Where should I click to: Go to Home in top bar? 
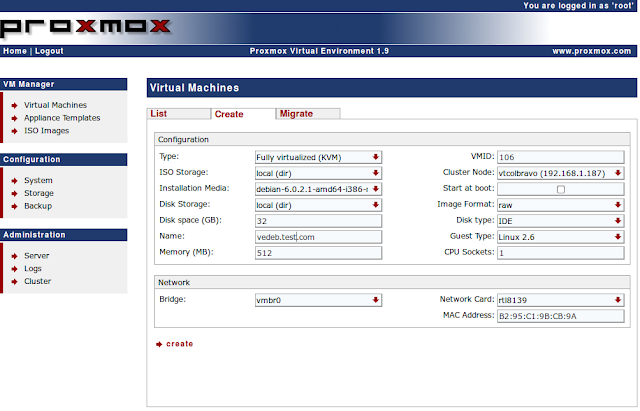point(15,51)
